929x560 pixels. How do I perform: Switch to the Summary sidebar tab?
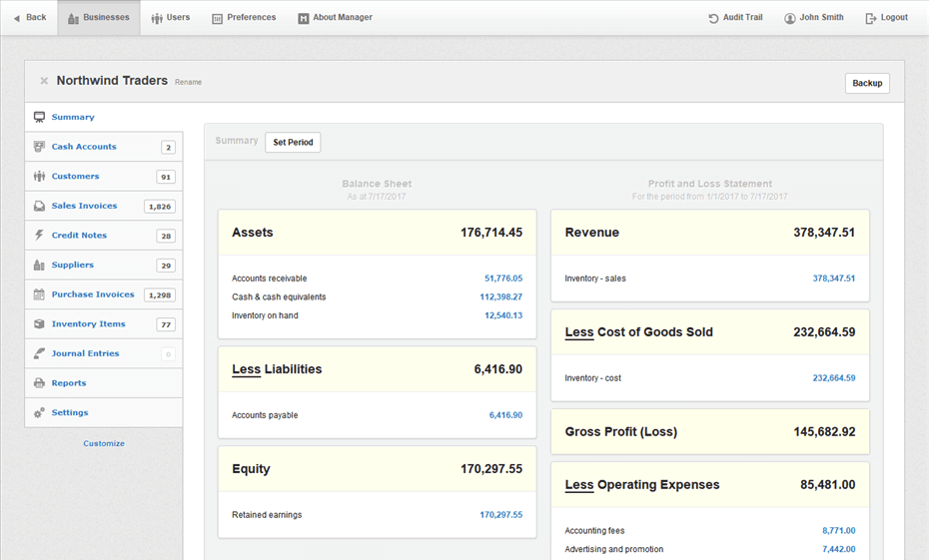pos(73,118)
